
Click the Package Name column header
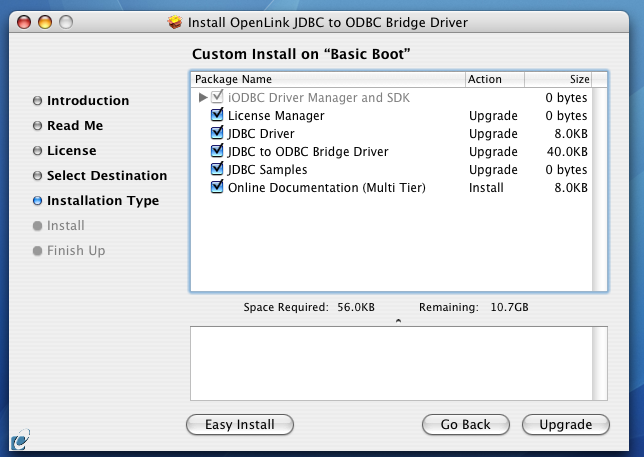[x=328, y=79]
